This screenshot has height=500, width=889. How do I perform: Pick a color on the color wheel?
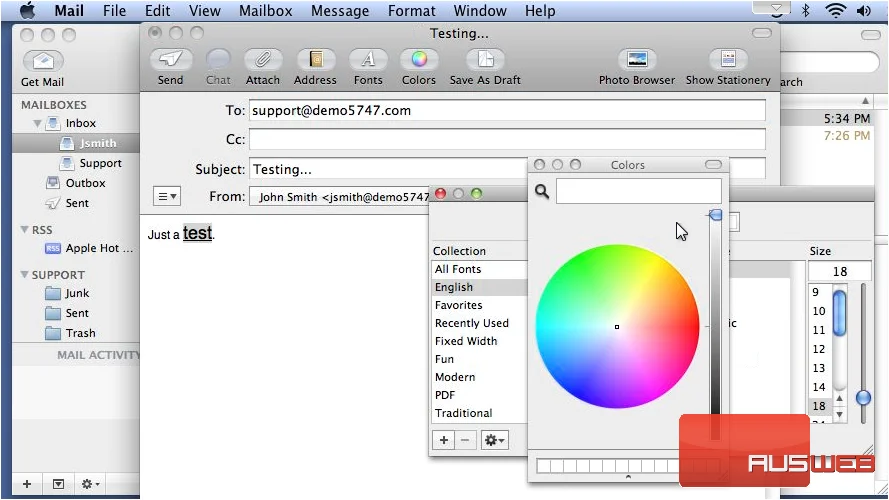pyautogui.click(x=617, y=327)
